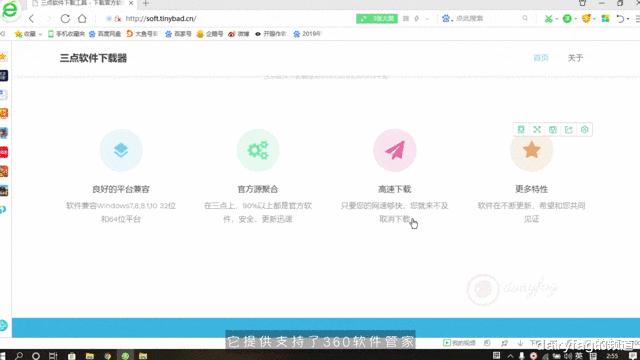Open Windows taskbar search magnifier
This screenshot has height=360, width=640.
point(19,356)
